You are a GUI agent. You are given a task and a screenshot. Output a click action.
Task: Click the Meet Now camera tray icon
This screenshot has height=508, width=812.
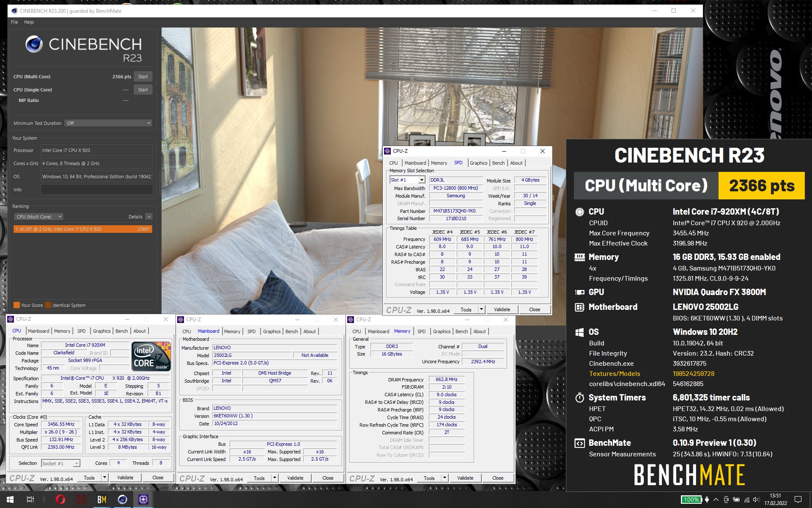point(726,500)
